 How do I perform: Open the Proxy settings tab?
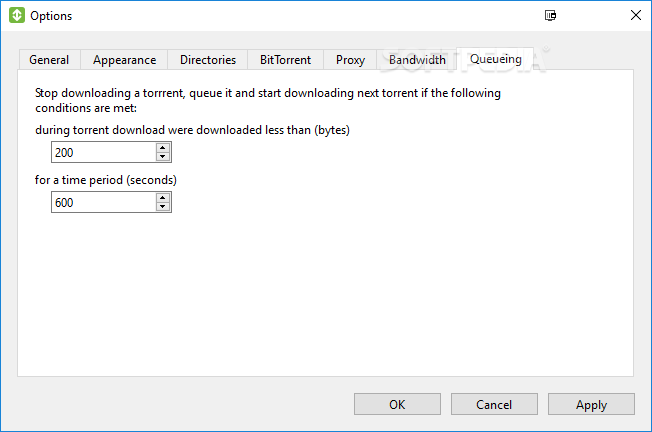pyautogui.click(x=350, y=60)
